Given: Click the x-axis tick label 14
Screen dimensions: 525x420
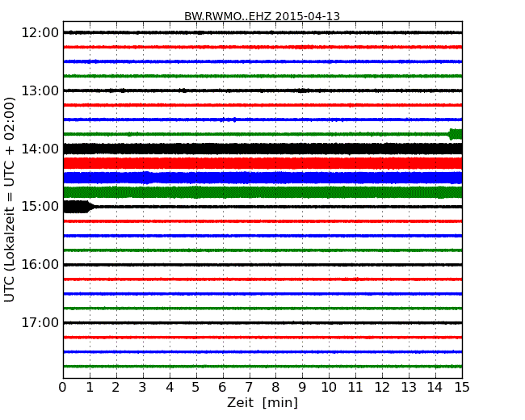Looking at the screenshot, I should click(435, 388).
